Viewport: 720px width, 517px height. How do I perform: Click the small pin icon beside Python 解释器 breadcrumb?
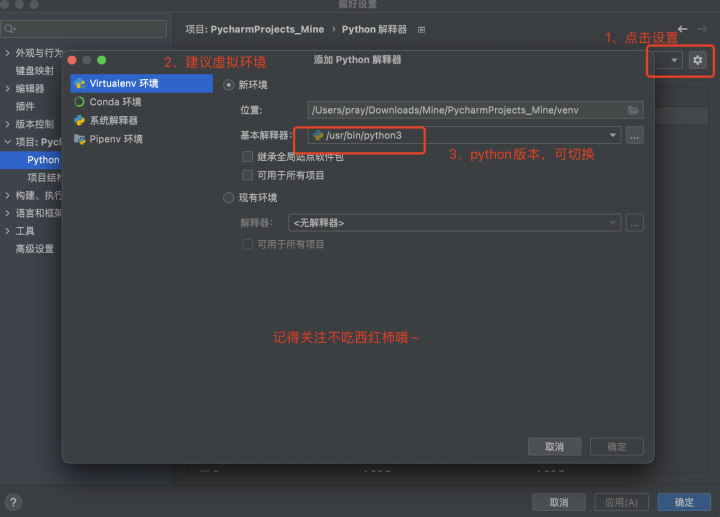[422, 30]
